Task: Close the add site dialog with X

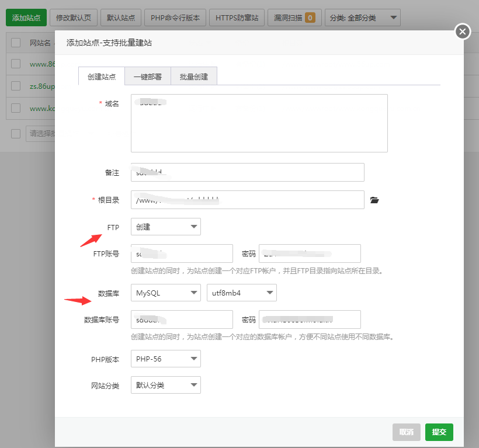Action: click(463, 32)
